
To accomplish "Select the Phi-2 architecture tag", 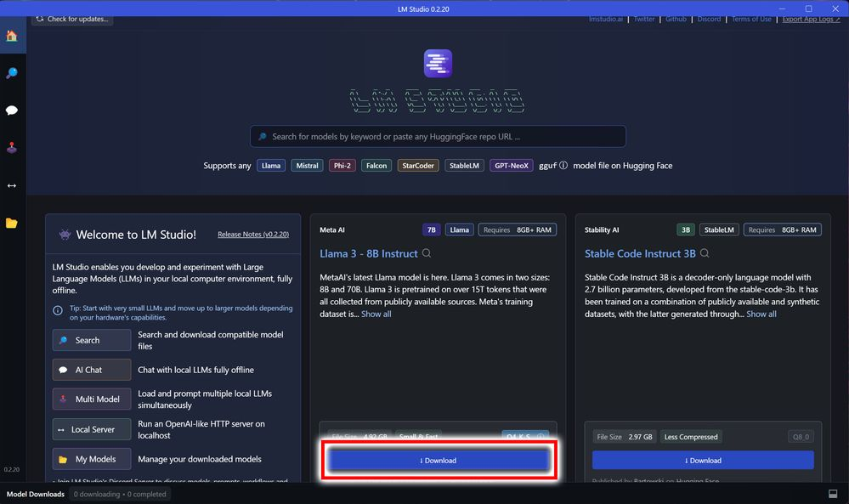I will point(342,166).
